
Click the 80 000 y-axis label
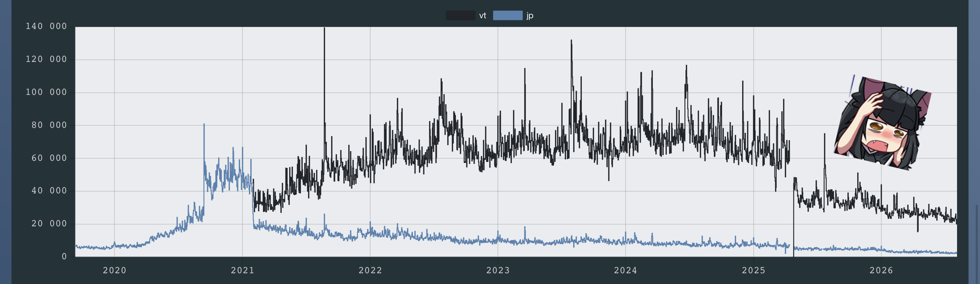coord(49,125)
